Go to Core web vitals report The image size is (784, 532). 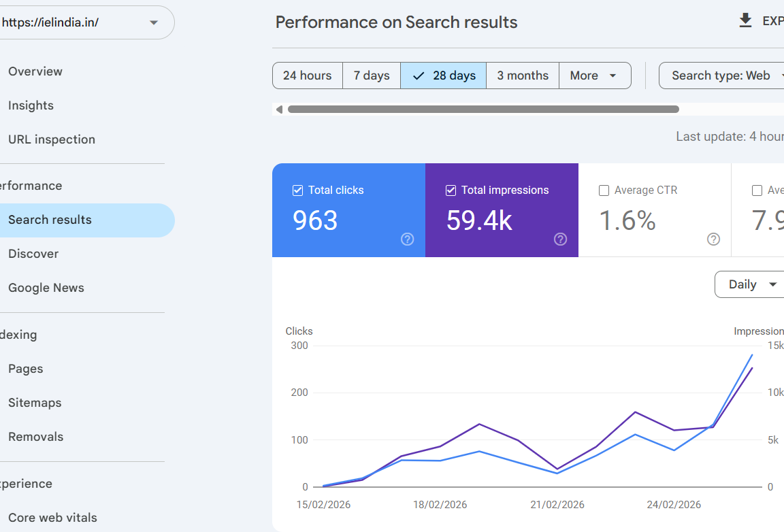(x=52, y=518)
